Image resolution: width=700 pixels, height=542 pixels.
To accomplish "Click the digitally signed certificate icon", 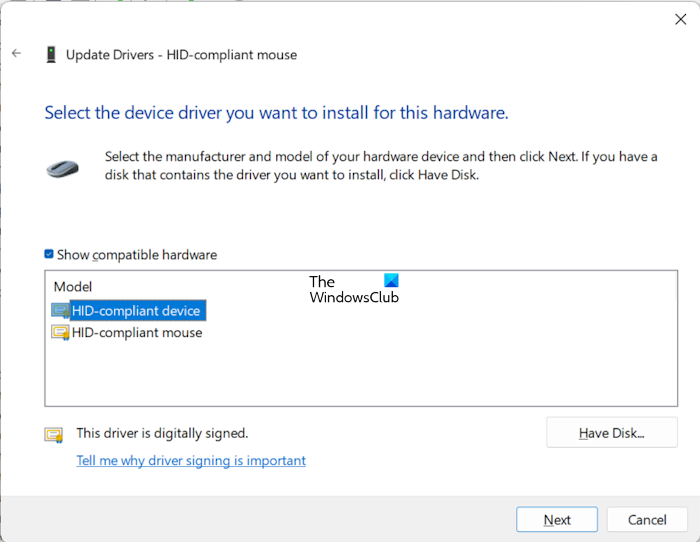I will point(53,435).
